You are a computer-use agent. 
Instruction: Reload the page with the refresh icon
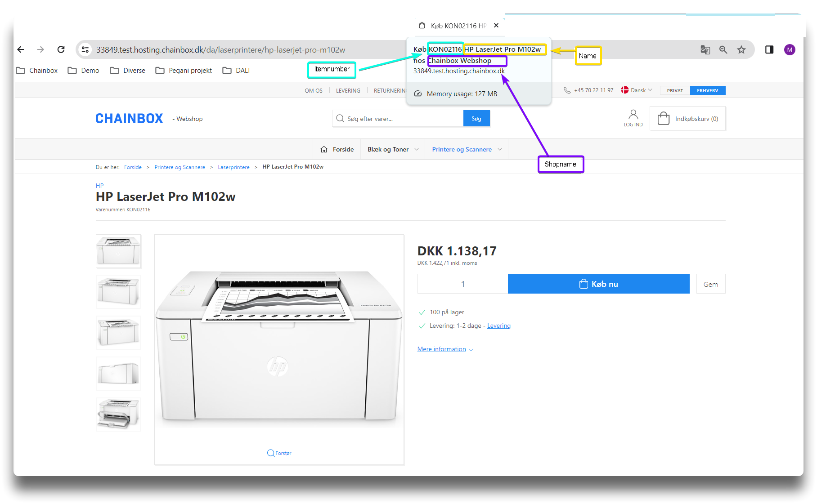61,49
